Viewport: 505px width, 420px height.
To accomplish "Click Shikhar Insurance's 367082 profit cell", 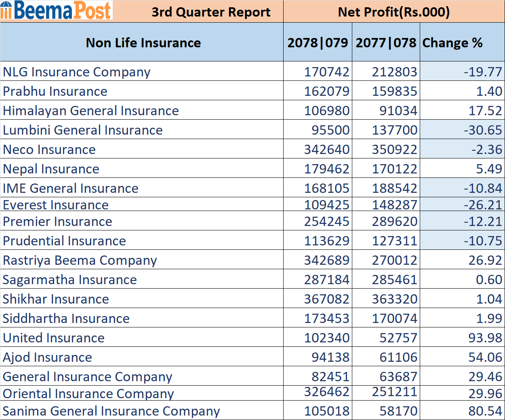I will [x=326, y=299].
